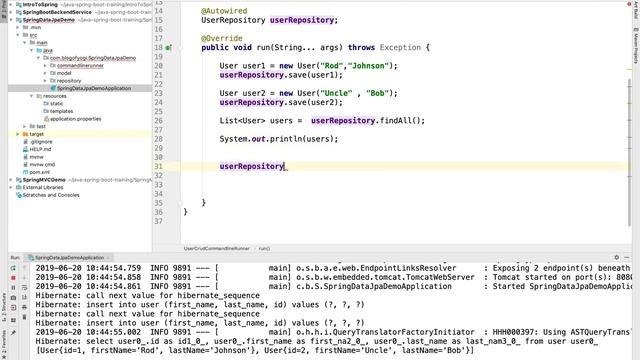
Task: Click the restore layout icon in Run toolbar
Action: coord(13,320)
